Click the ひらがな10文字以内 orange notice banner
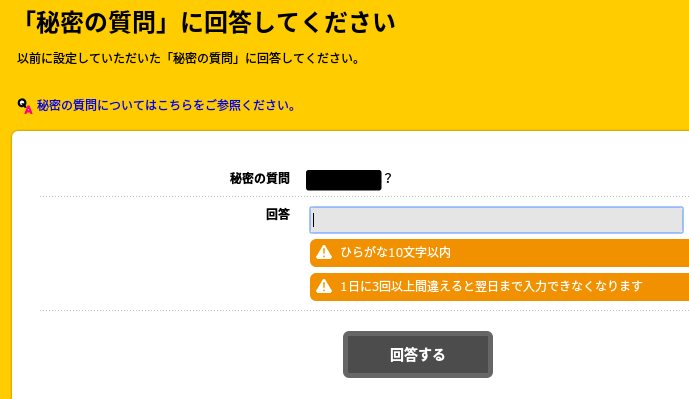The image size is (689, 399). tap(499, 253)
